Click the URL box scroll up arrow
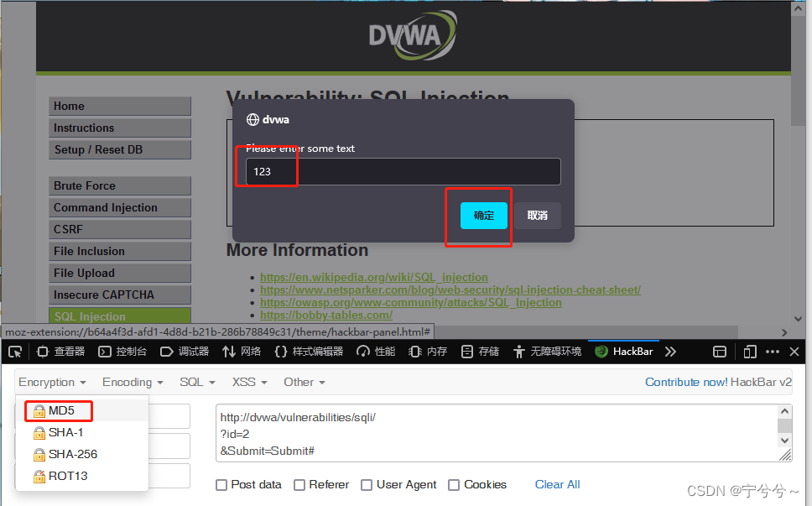Image resolution: width=812 pixels, height=506 pixels. click(785, 412)
